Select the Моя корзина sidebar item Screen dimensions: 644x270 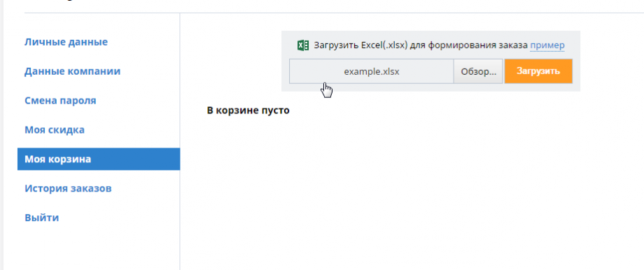[99, 159]
